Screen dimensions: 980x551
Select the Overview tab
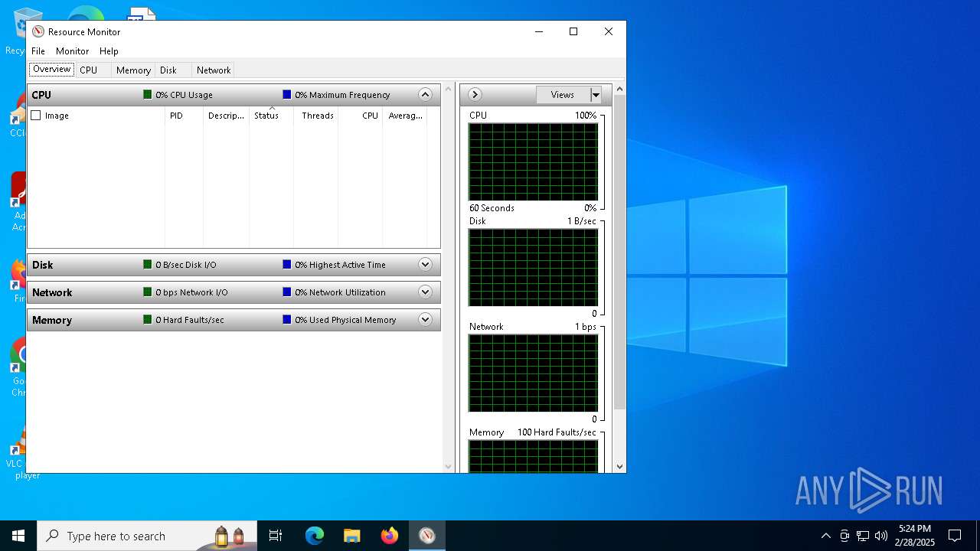[x=52, y=69]
